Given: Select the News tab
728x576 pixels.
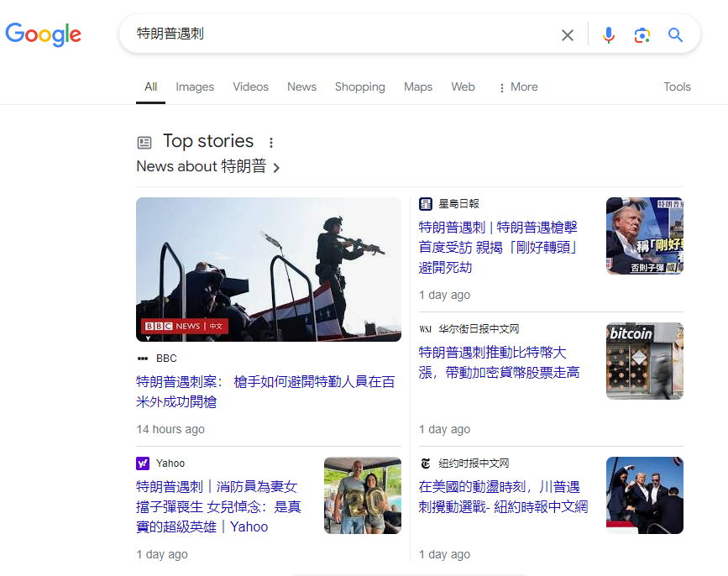Looking at the screenshot, I should coord(301,87).
